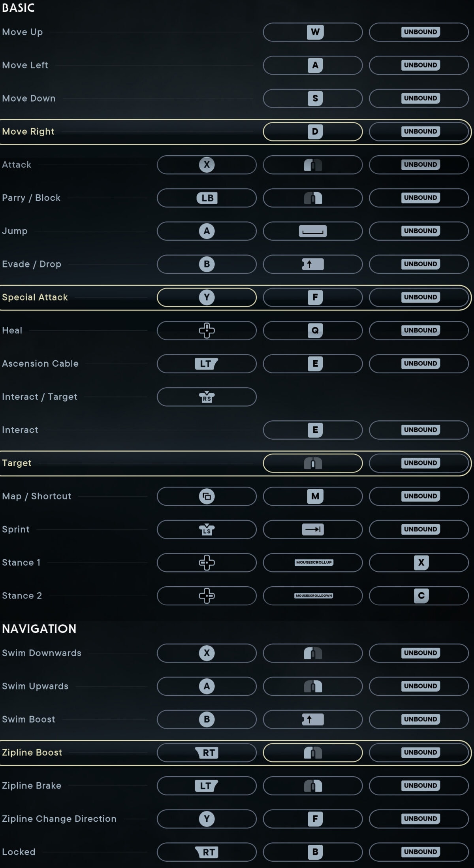474x868 pixels.
Task: Click the UNBOUND slot for Locked action
Action: point(419,852)
